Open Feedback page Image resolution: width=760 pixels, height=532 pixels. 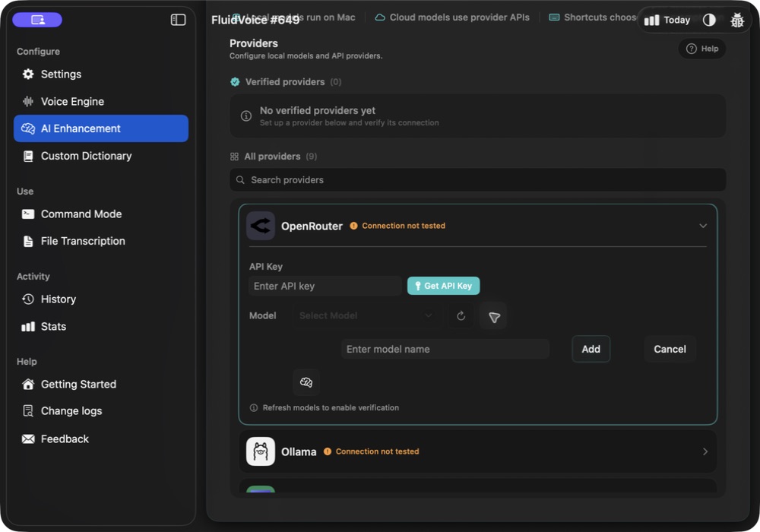[101, 439]
